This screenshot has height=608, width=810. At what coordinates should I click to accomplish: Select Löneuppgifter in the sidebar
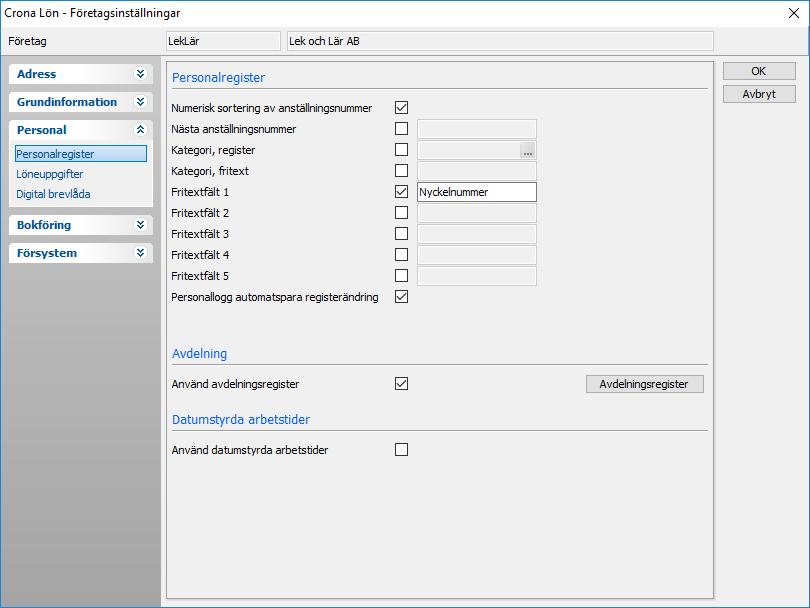50,174
